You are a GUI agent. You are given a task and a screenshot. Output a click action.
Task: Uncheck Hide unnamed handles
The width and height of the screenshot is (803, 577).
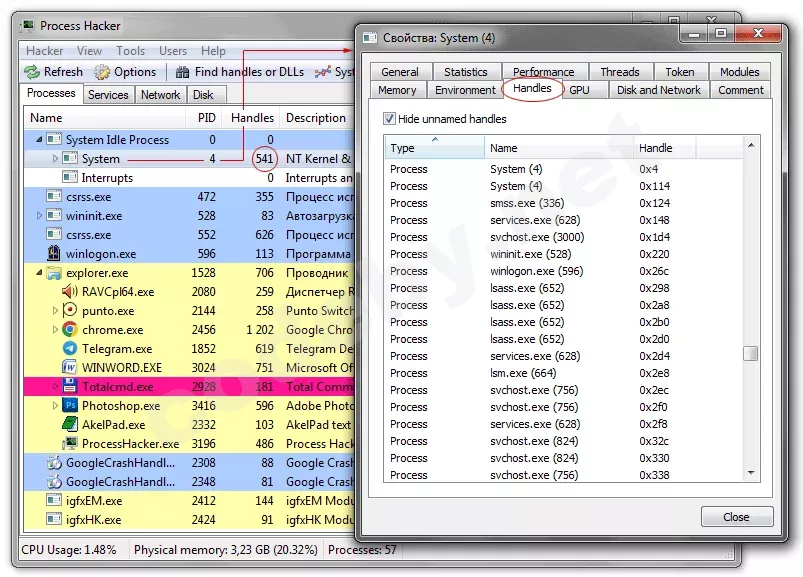point(390,116)
